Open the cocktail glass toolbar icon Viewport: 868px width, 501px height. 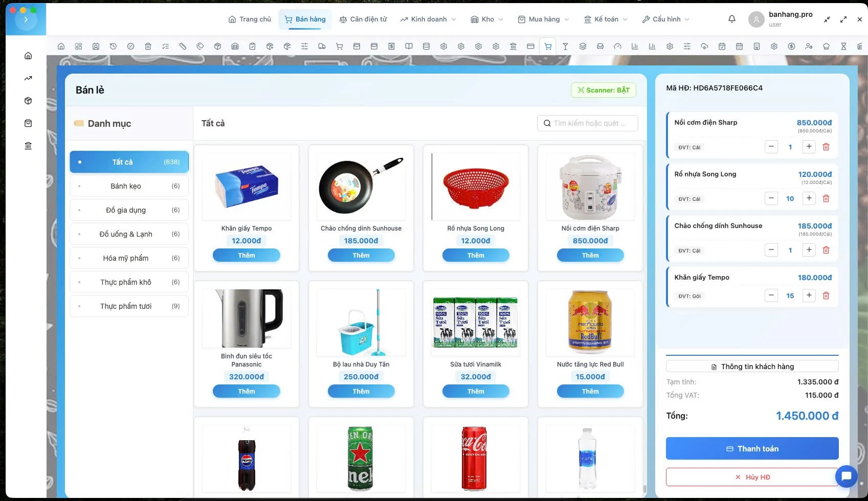tap(565, 46)
